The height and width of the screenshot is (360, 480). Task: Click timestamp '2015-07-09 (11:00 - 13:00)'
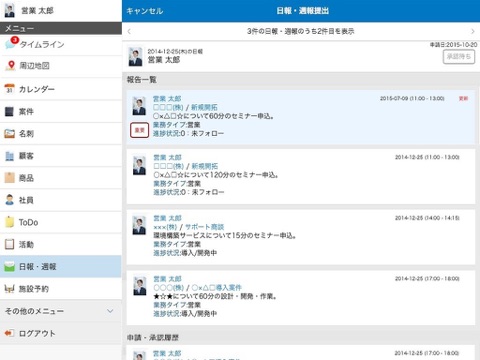coord(412,99)
